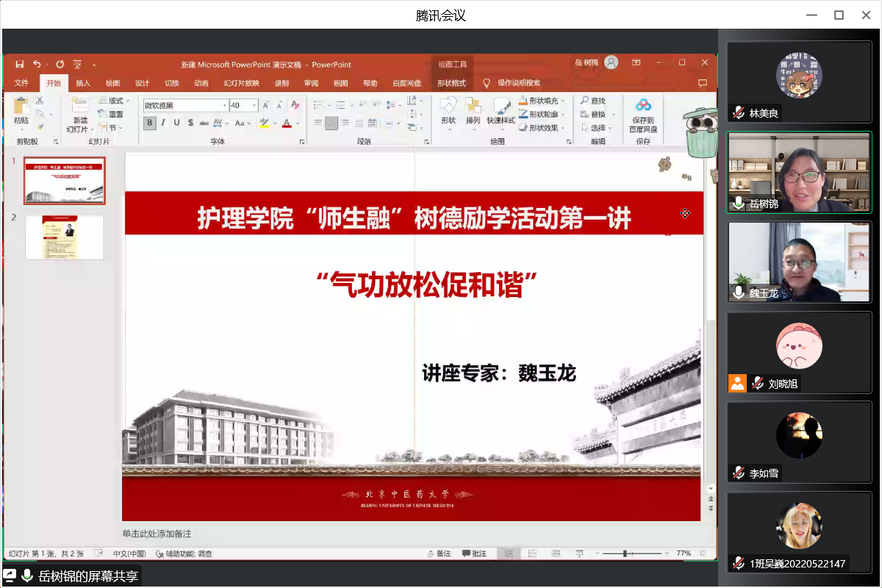Image resolution: width=882 pixels, height=588 pixels.
Task: Switch to slide sorter view in status bar
Action: [532, 553]
